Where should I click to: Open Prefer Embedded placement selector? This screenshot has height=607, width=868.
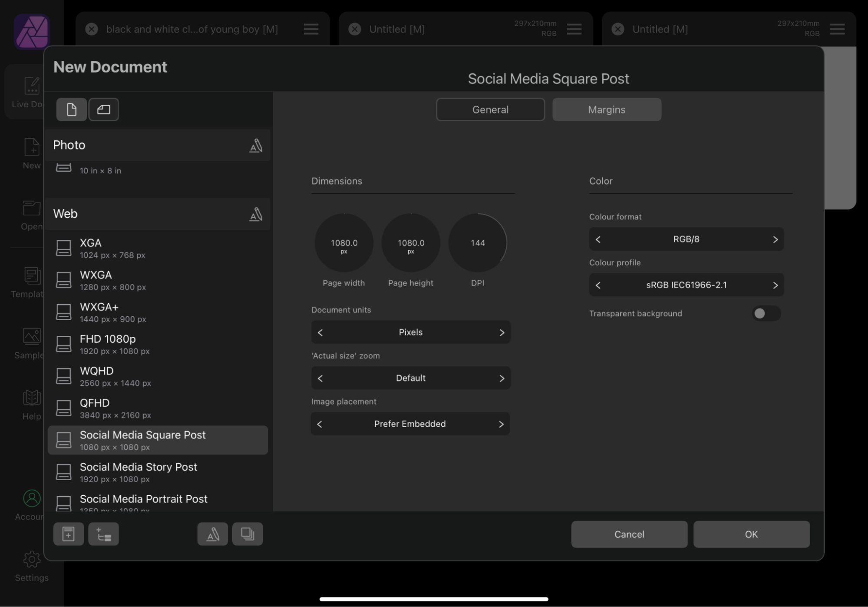(x=410, y=424)
